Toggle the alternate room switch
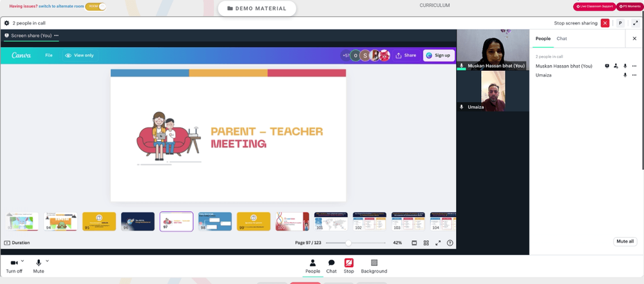Screen dimensions: 644x284 pyautogui.click(x=96, y=6)
